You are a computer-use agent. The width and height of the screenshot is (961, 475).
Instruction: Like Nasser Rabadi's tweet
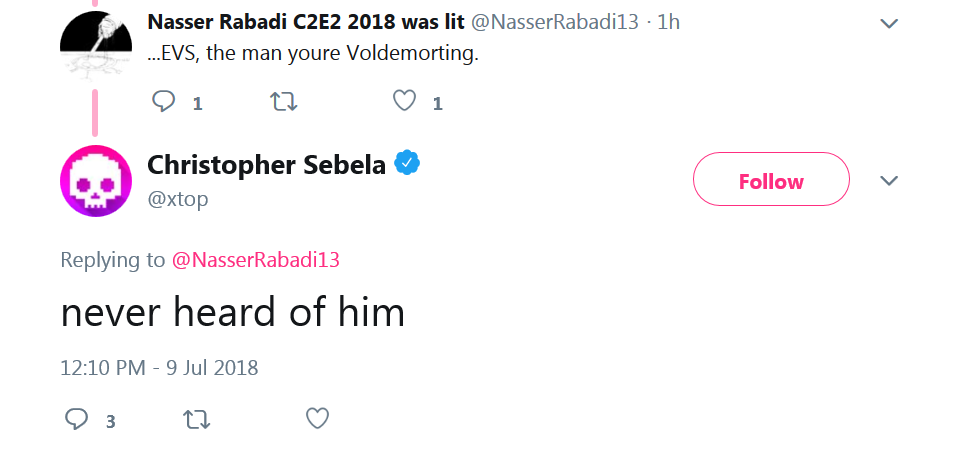click(x=405, y=101)
